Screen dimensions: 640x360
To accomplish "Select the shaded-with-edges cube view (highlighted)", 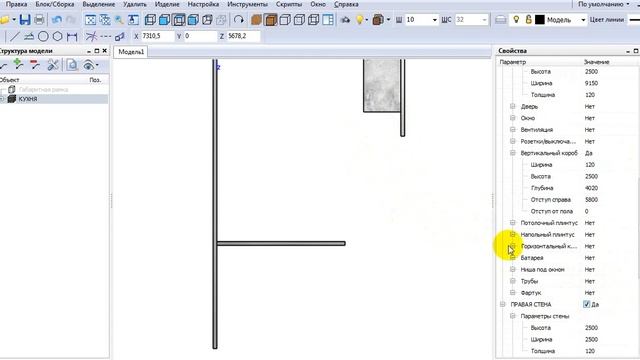I will pos(179,20).
